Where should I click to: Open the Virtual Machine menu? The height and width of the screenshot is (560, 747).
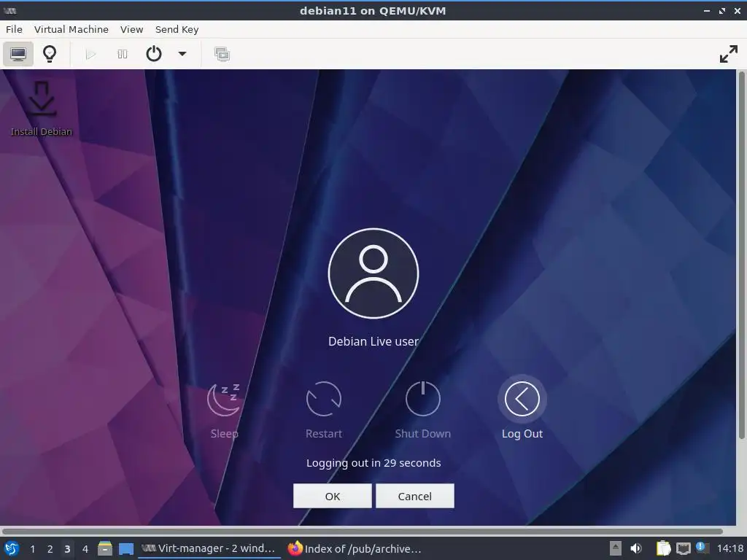point(71,29)
